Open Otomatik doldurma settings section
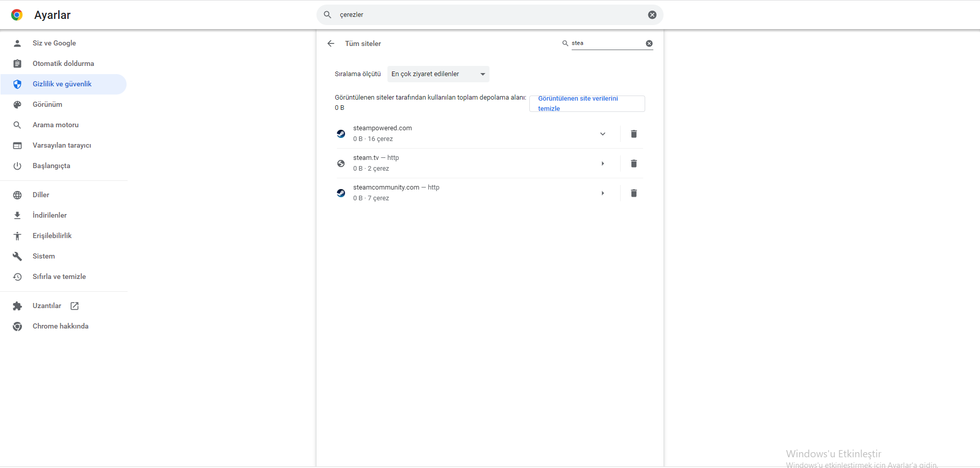Image resolution: width=980 pixels, height=468 pixels. pos(63,64)
